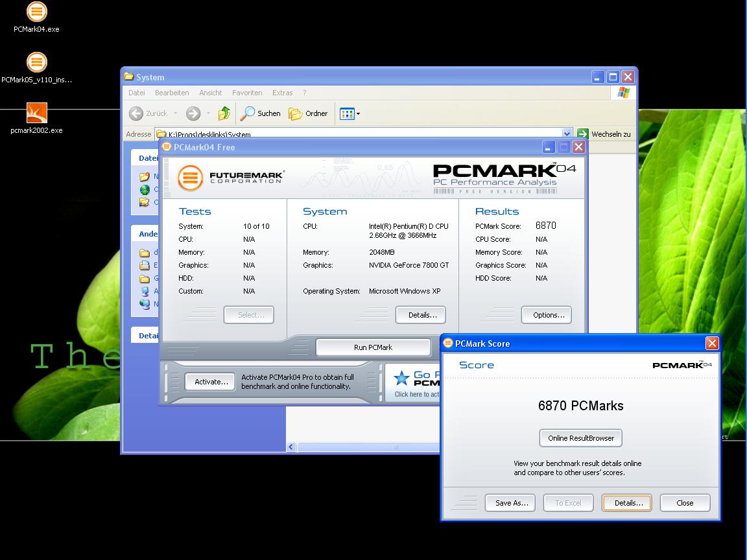Click the PCMark Score value 6870

pyautogui.click(x=545, y=226)
